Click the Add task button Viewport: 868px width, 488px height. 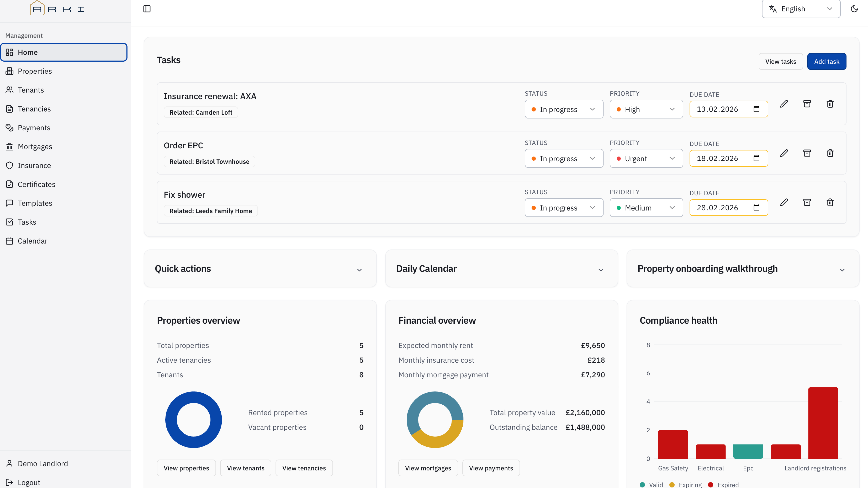tap(827, 61)
